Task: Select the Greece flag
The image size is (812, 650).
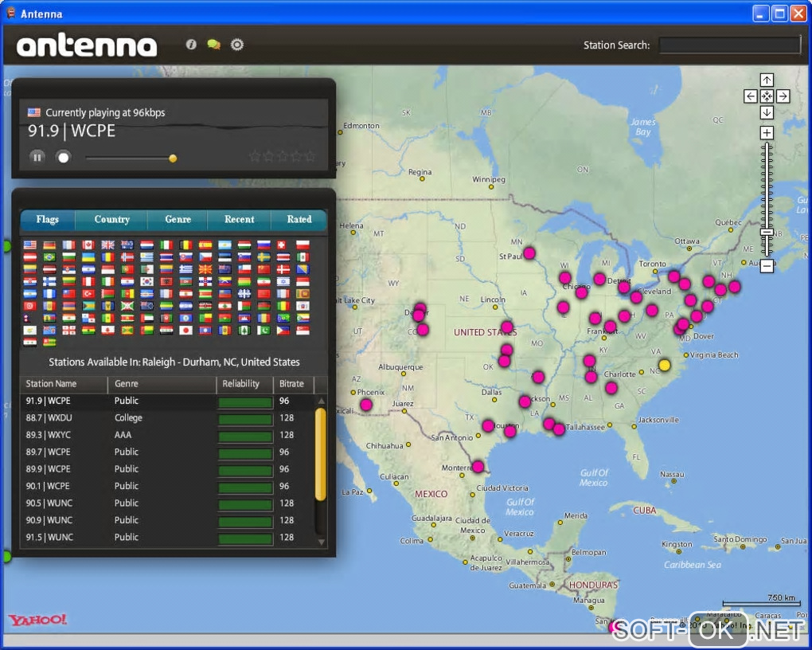Action: (186, 269)
